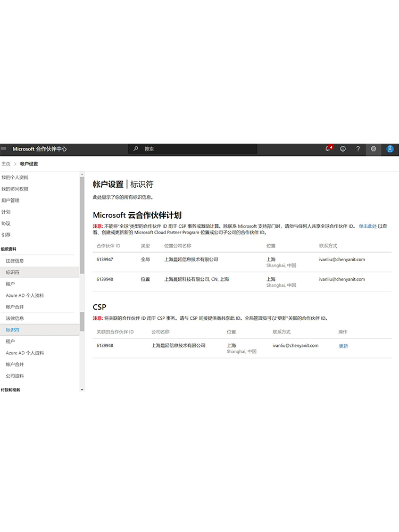This screenshot has width=399, height=532.
Task: Click the 类型 column header
Action: (145, 246)
